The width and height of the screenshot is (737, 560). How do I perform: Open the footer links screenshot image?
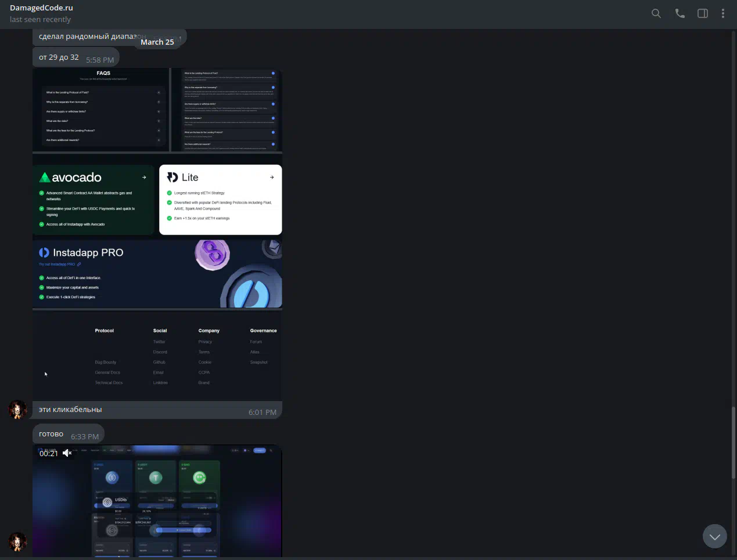pyautogui.click(x=157, y=355)
